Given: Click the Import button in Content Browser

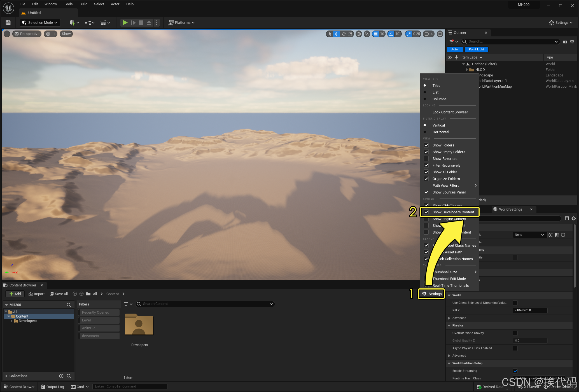Looking at the screenshot, I should 37,294.
